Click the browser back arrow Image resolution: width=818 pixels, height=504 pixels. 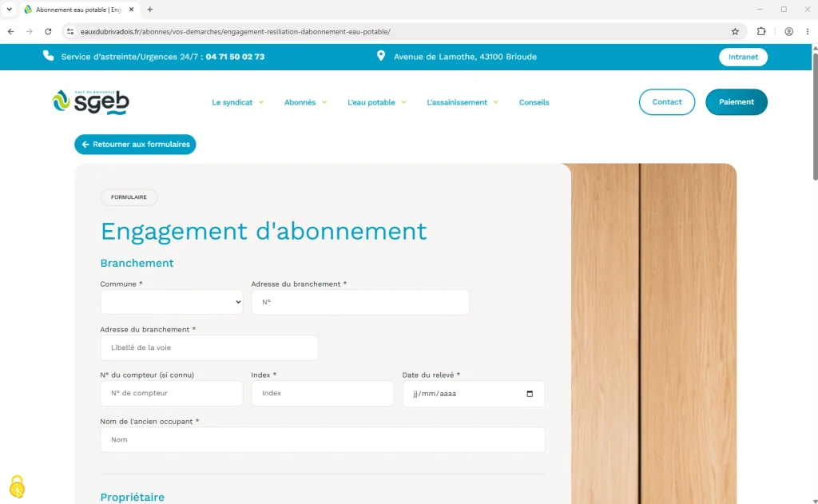(11, 32)
